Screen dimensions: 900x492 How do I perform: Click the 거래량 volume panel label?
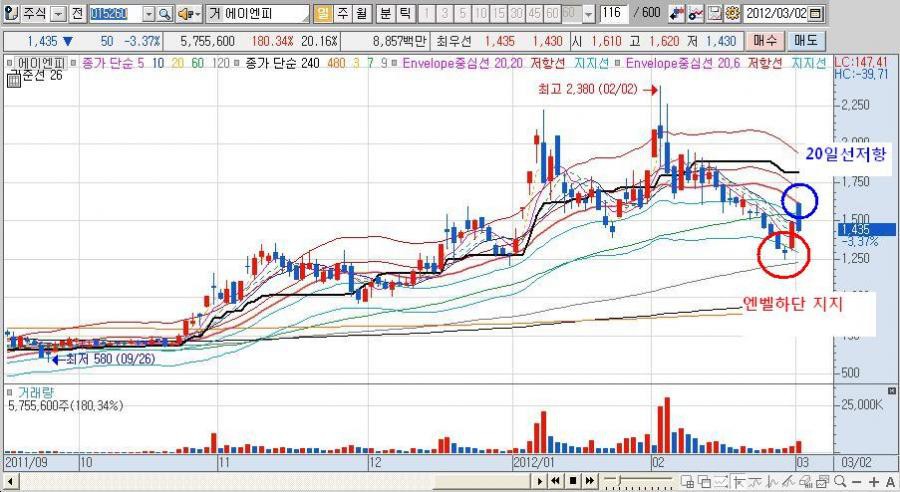click(x=36, y=393)
